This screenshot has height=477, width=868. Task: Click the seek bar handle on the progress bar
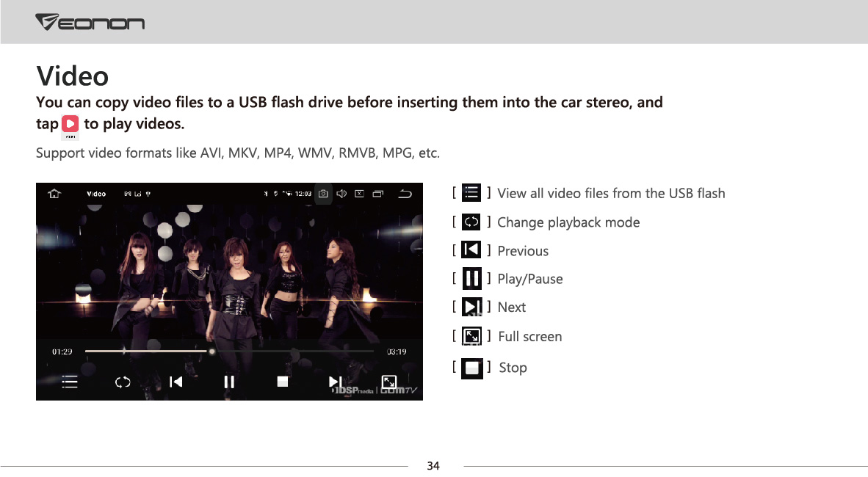click(211, 352)
